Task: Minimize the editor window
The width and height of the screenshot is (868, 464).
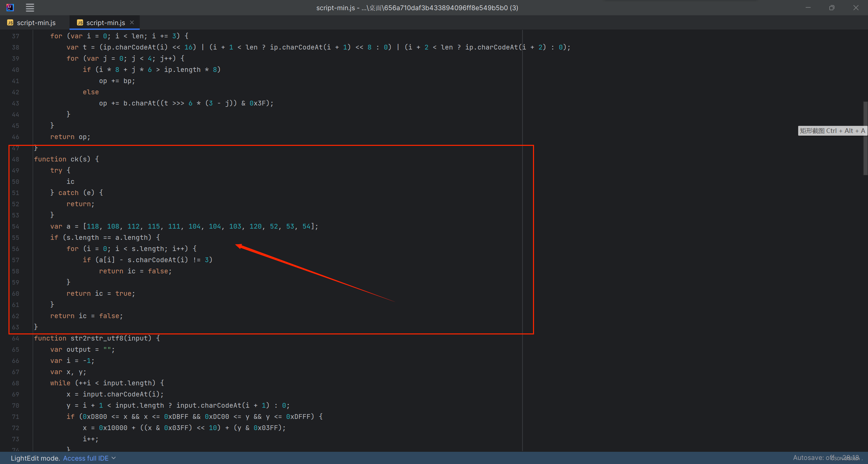Action: [x=808, y=7]
